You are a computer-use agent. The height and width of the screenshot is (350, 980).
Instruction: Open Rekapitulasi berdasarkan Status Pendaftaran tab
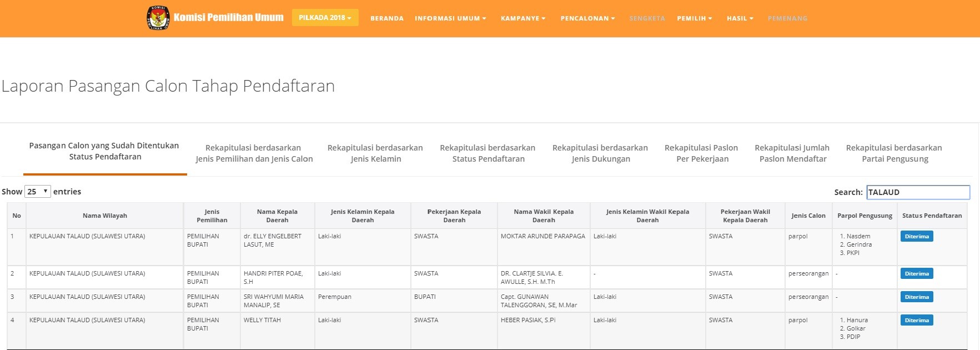pos(488,153)
